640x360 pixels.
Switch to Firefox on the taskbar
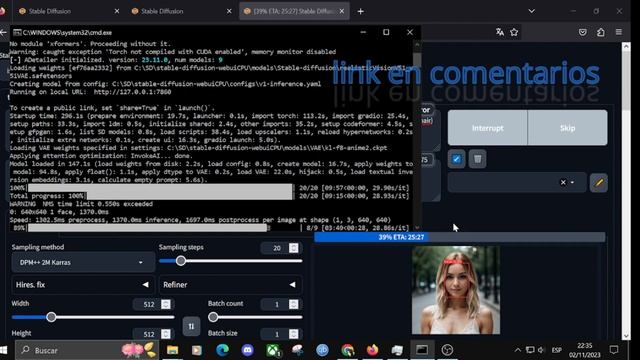372,350
